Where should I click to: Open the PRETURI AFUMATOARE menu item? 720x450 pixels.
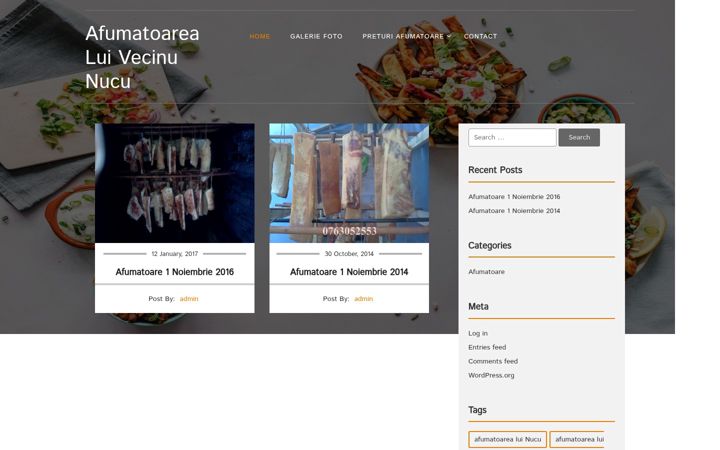click(403, 36)
